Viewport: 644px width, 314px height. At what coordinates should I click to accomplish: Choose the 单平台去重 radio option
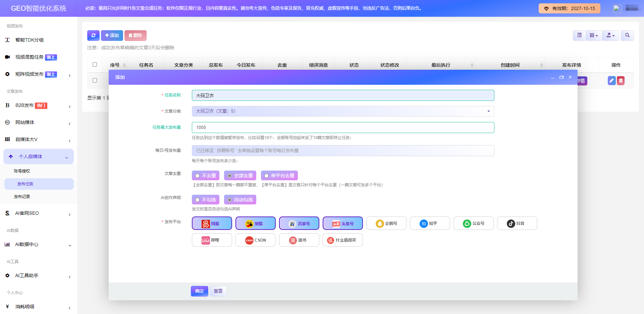click(279, 176)
